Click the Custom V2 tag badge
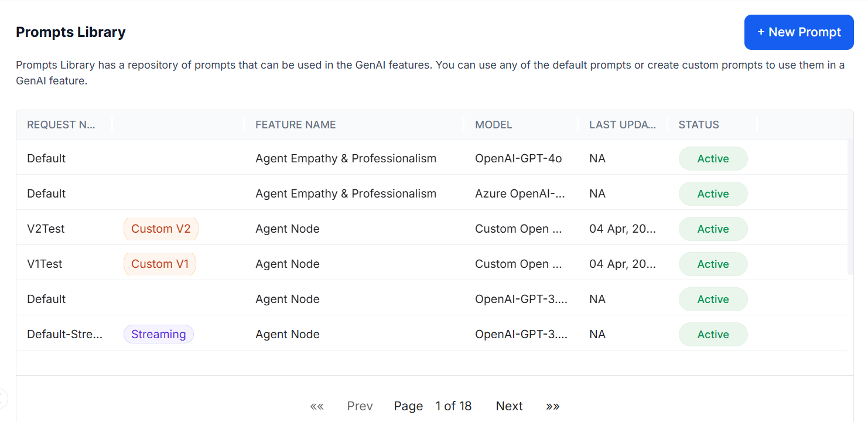868x422 pixels. [161, 229]
